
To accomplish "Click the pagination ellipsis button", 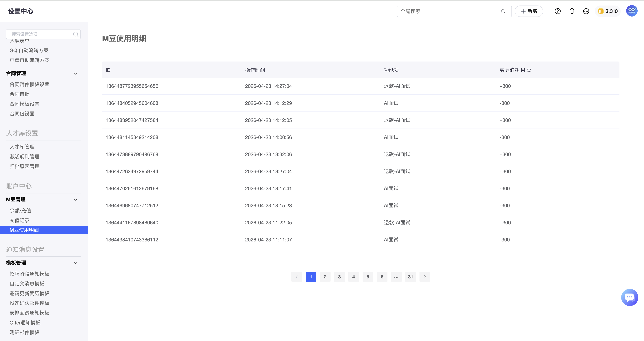I will click(x=396, y=277).
